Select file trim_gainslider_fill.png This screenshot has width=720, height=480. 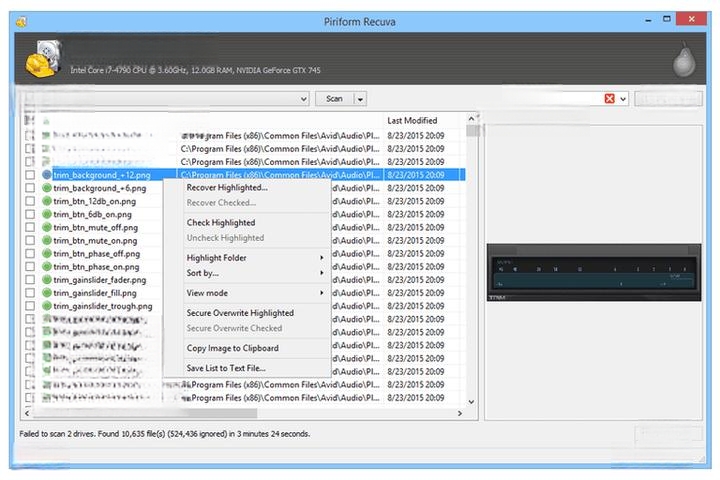(95, 293)
